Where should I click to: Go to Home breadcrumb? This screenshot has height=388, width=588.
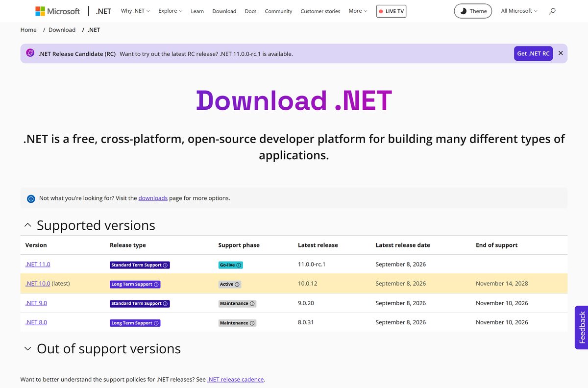click(28, 30)
